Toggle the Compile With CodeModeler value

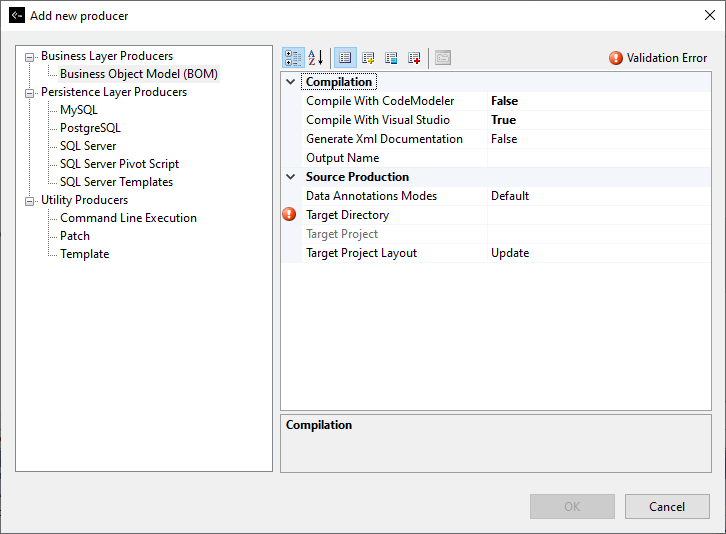[597, 101]
